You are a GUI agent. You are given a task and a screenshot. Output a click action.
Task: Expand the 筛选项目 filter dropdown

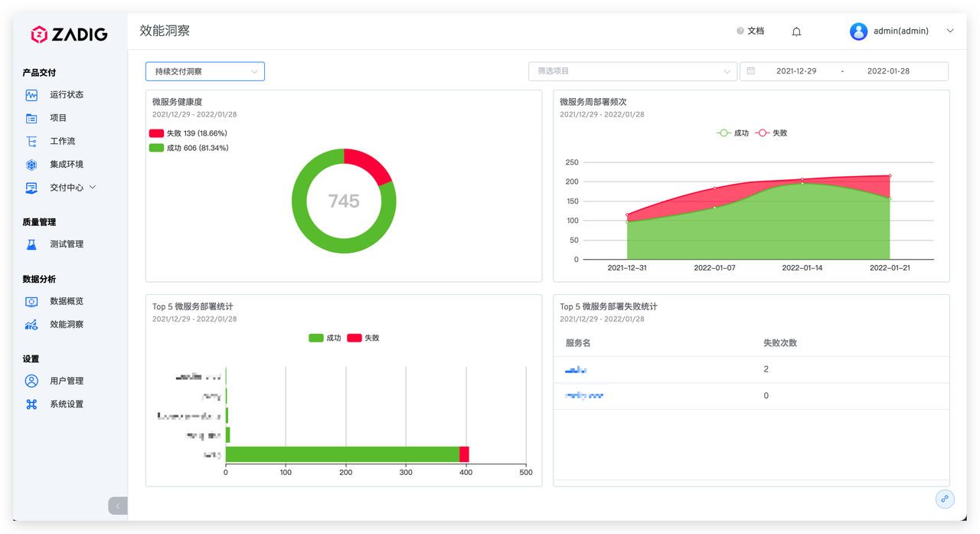(632, 71)
